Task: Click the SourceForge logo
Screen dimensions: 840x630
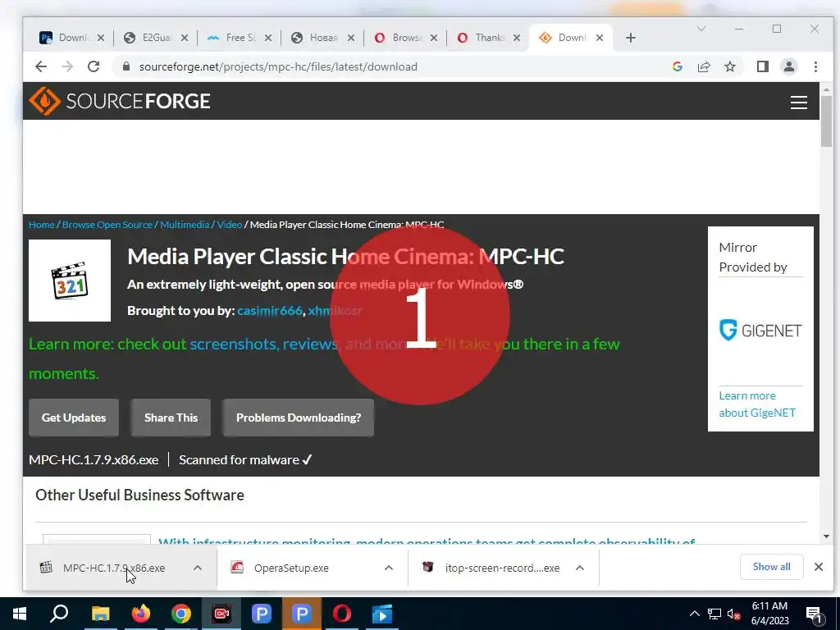Action: point(120,101)
